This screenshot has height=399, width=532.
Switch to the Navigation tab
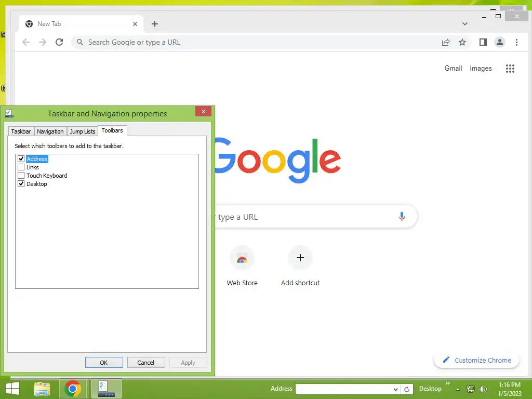click(50, 131)
